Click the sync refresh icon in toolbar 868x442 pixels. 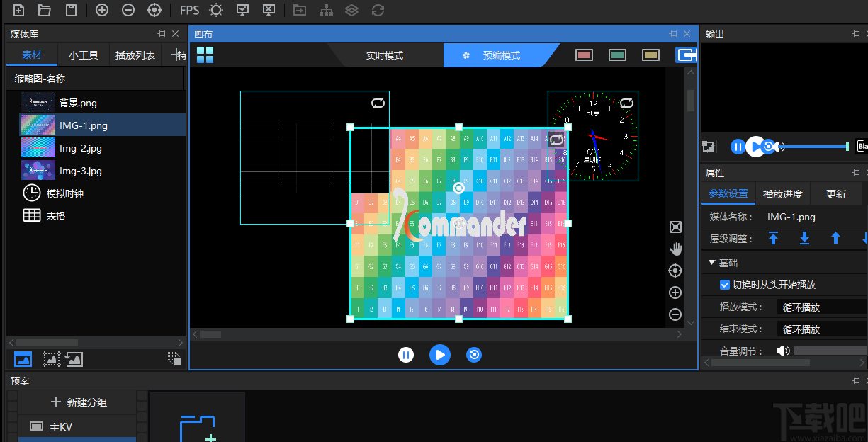click(378, 10)
